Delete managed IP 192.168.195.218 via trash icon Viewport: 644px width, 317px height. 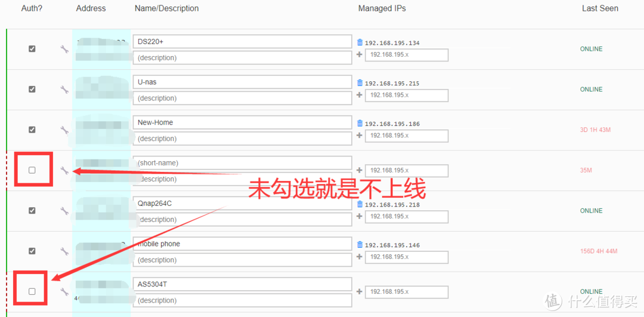pyautogui.click(x=360, y=204)
